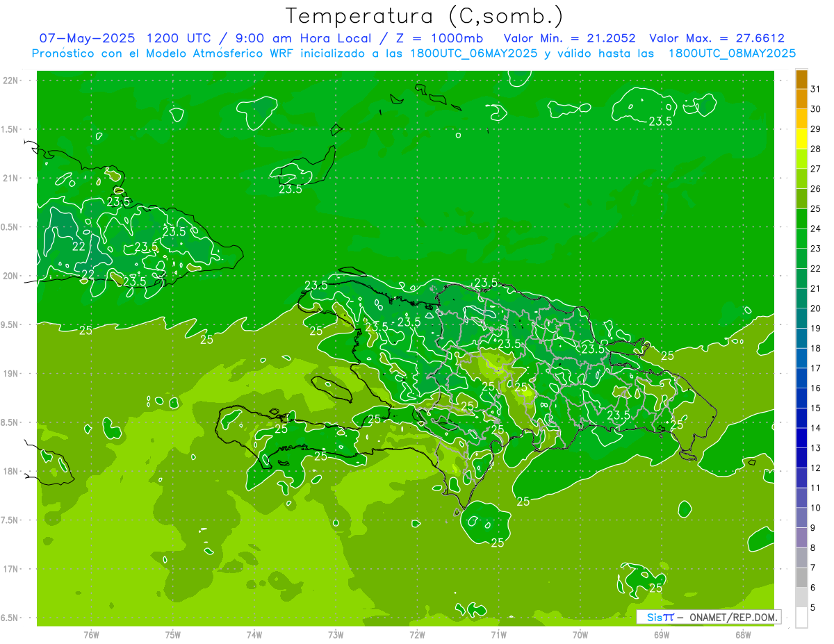834x644 pixels.
Task: Click purple color scale swatch between 9 and 10
Action: point(801,518)
